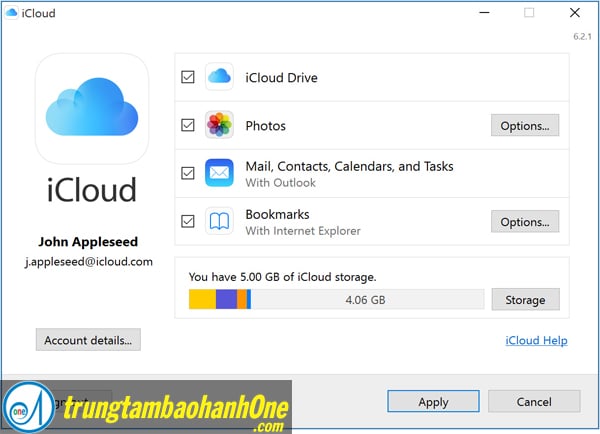This screenshot has width=600, height=434.
Task: Click the small iCloud title bar icon
Action: pyautogui.click(x=11, y=13)
